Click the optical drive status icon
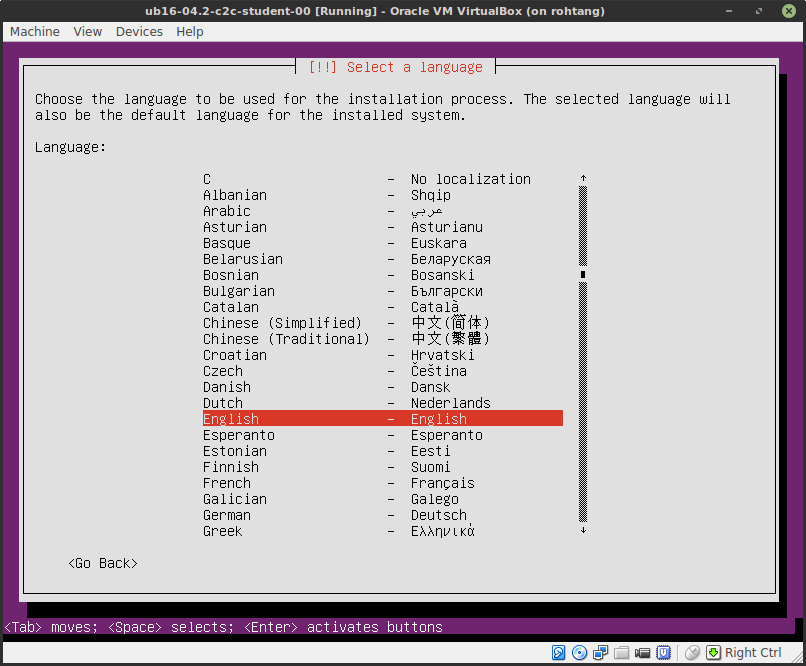 [x=579, y=652]
